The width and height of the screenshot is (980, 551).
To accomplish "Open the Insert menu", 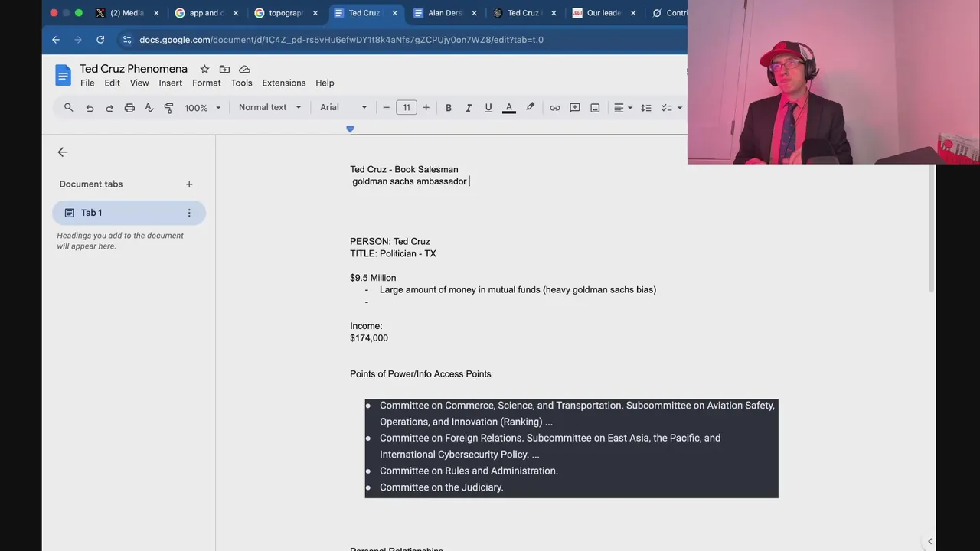I will click(171, 83).
